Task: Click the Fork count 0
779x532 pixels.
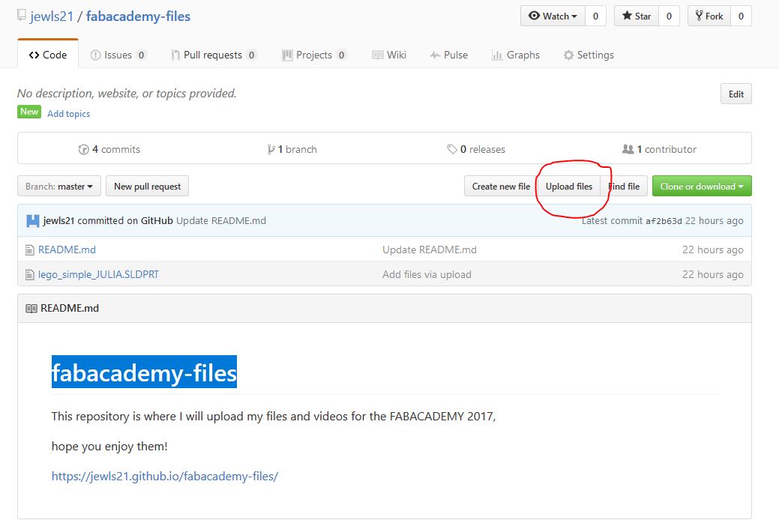Action: 742,16
